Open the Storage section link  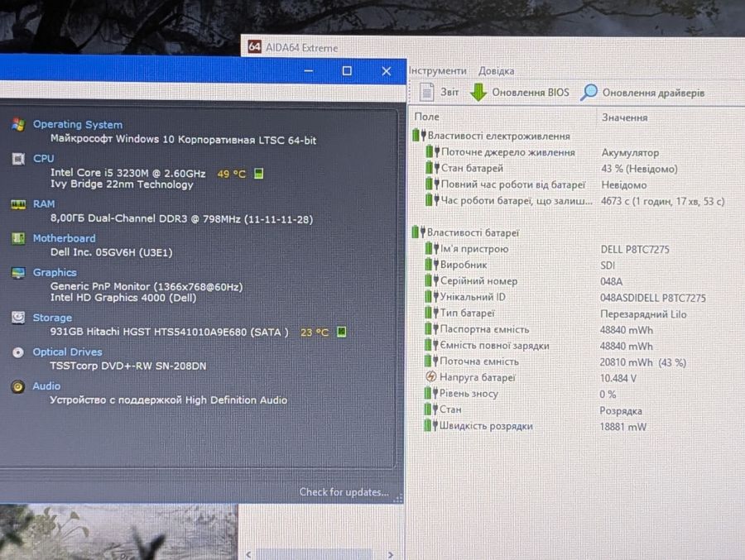[52, 318]
